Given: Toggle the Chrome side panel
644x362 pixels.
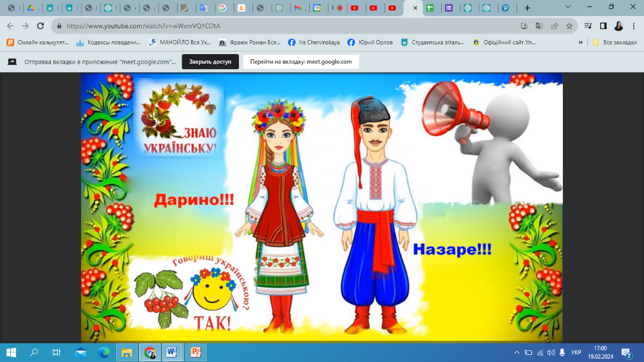Looking at the screenshot, I should [603, 26].
